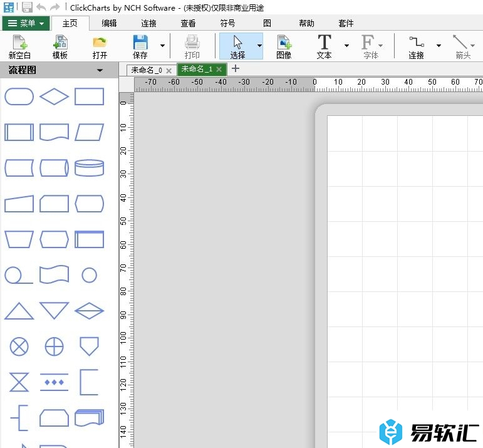This screenshot has width=483, height=448.
Task: Expand the Font (字体) dropdown arrow
Action: coord(381,46)
